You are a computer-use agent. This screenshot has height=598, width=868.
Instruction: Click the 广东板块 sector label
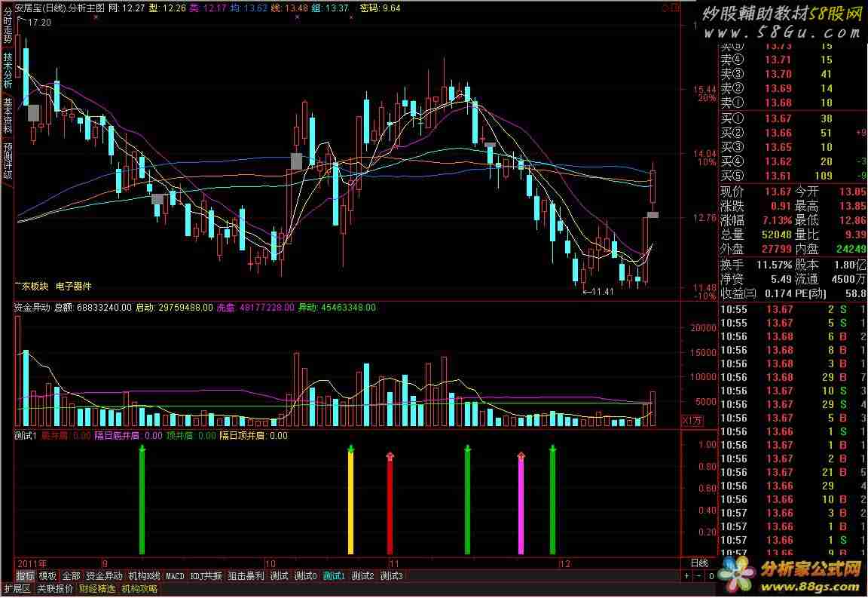click(32, 287)
